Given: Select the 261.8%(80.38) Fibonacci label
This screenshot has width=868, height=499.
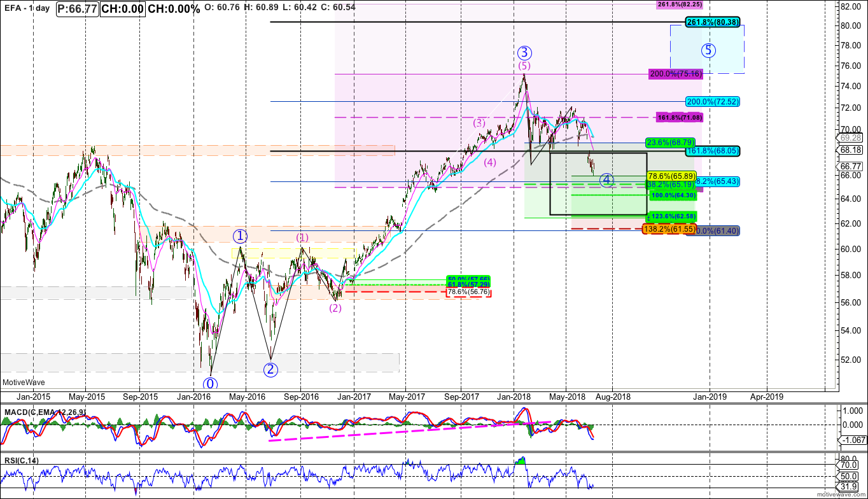Looking at the screenshot, I should coord(713,22).
